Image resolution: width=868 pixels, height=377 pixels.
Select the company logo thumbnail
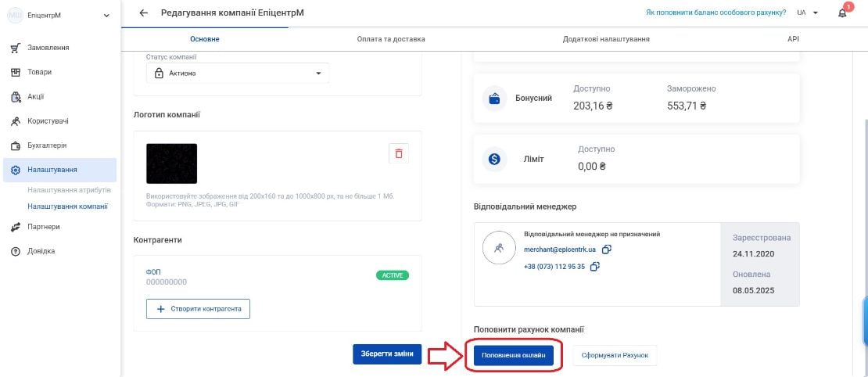tap(171, 164)
